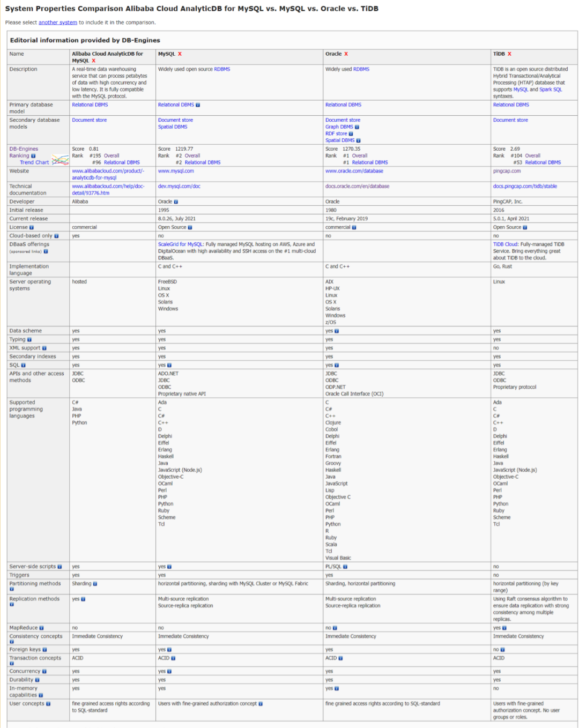Remove Alibaba Cloud AnalyticDB for MySQL via red X
The height and width of the screenshot is (728, 579).
[93, 61]
